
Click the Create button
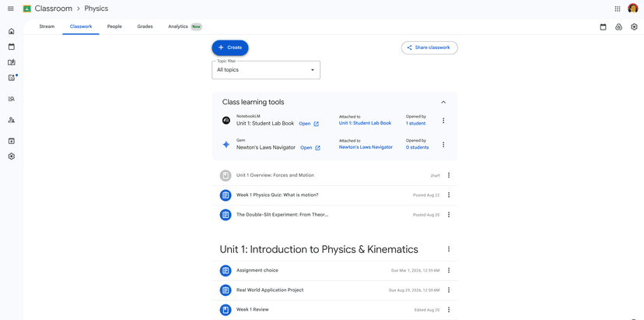230,47
